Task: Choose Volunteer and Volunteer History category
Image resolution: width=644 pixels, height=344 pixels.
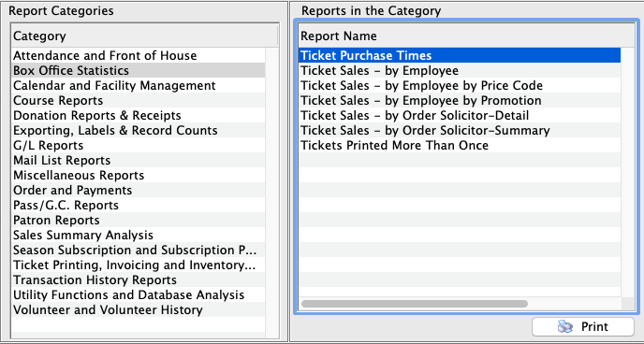Action: pos(139,310)
